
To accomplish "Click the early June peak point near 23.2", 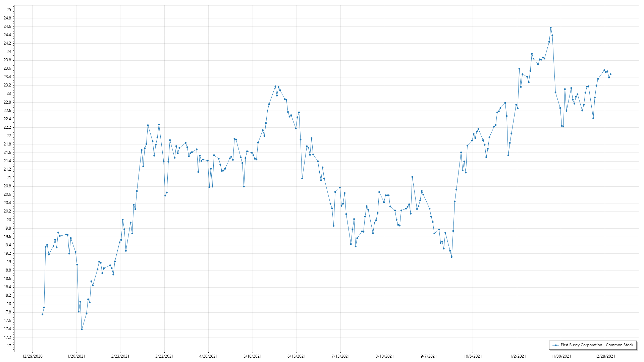I will pyautogui.click(x=275, y=86).
